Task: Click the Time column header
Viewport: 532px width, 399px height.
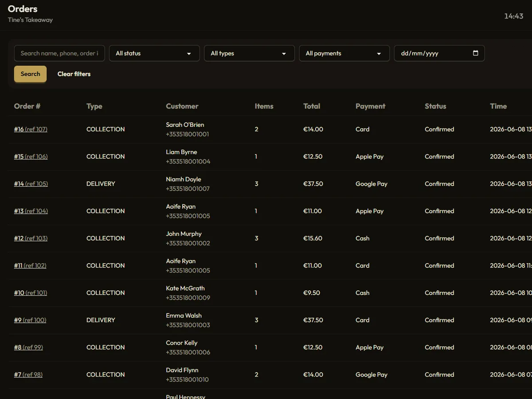Action: (498, 106)
